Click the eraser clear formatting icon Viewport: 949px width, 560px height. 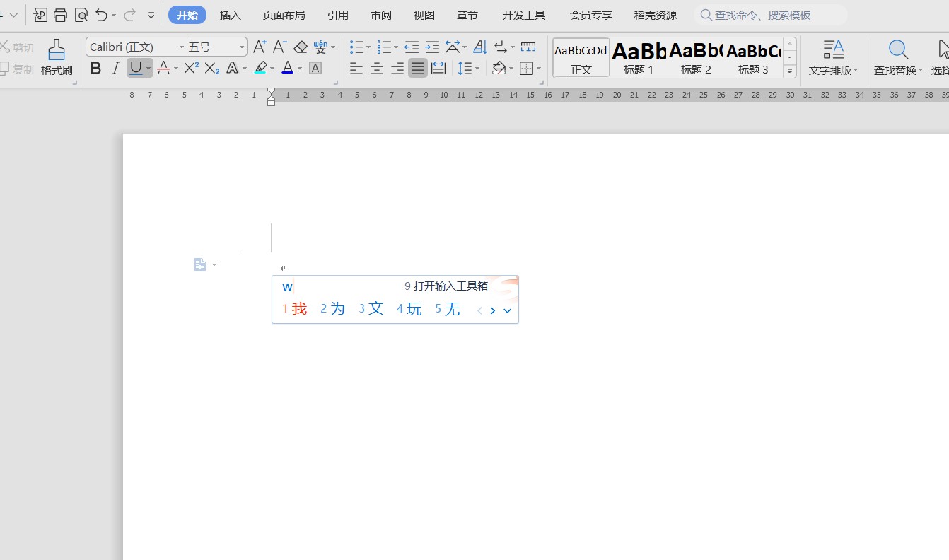tap(301, 47)
